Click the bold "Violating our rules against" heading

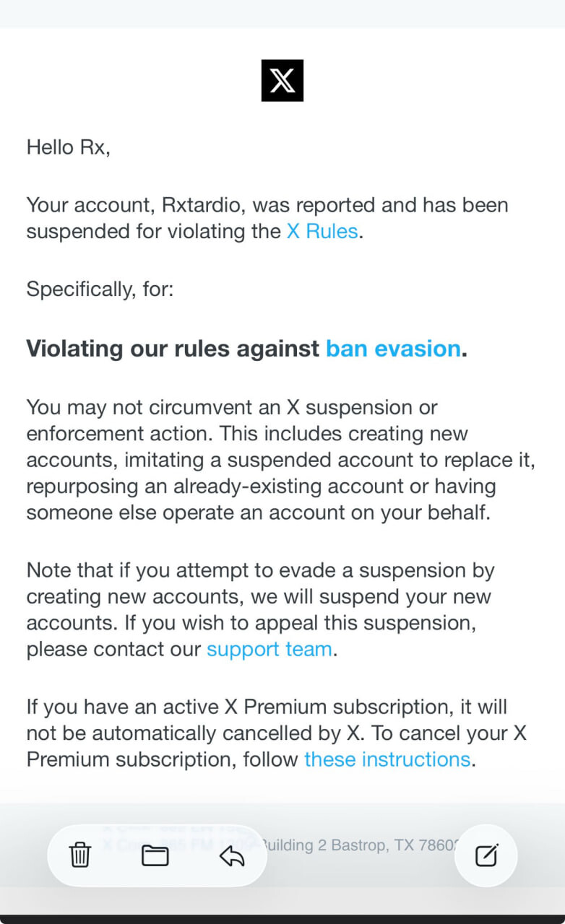173,349
